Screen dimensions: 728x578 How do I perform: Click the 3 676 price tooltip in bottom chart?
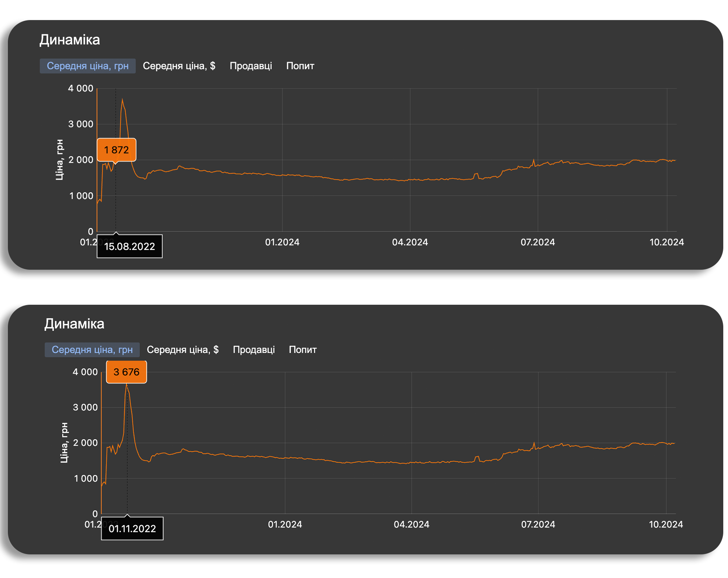tap(126, 372)
